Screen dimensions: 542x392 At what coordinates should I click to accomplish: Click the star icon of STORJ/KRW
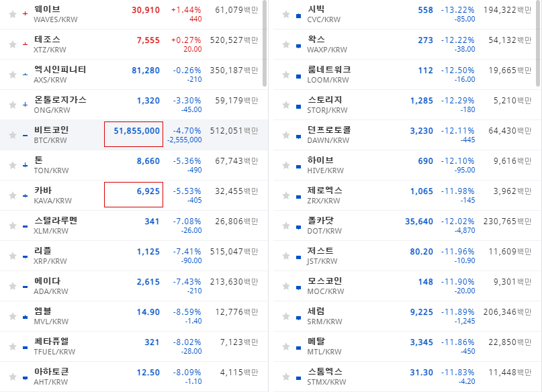coord(286,105)
